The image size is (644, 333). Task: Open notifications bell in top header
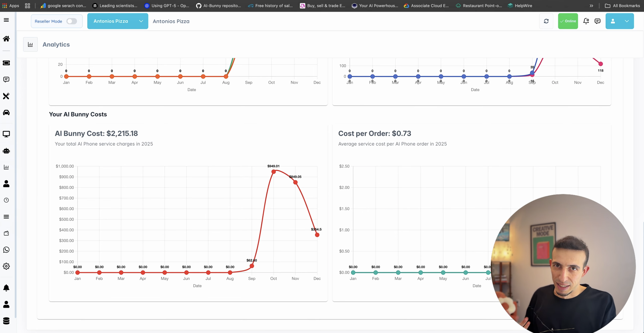[x=586, y=21]
